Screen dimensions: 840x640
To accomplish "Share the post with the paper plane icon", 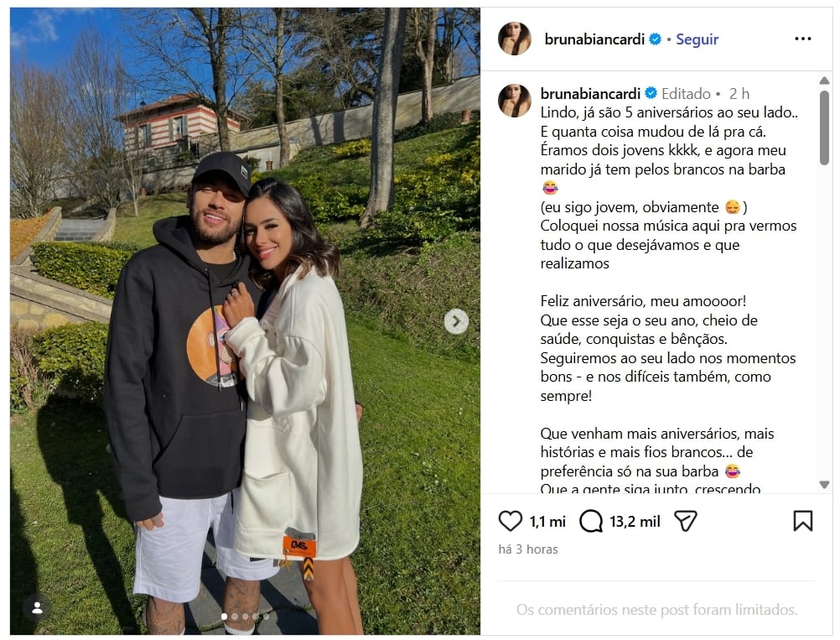I will click(x=685, y=521).
